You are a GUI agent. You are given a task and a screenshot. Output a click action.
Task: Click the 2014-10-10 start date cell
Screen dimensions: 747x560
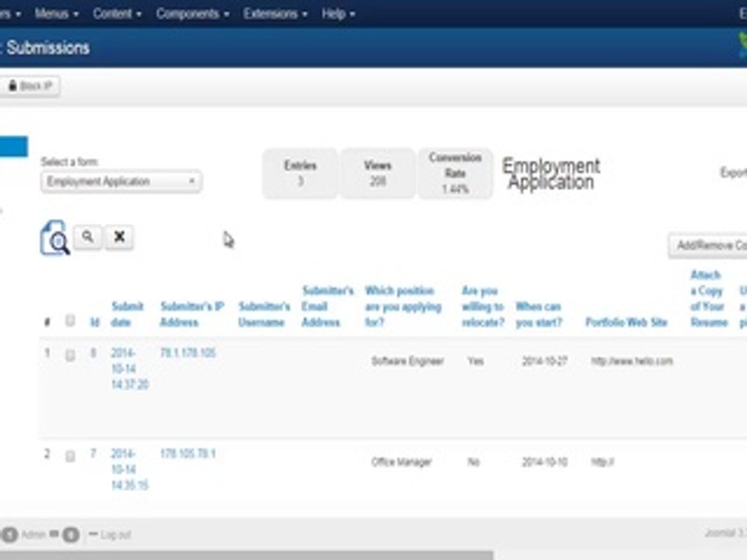pyautogui.click(x=545, y=462)
